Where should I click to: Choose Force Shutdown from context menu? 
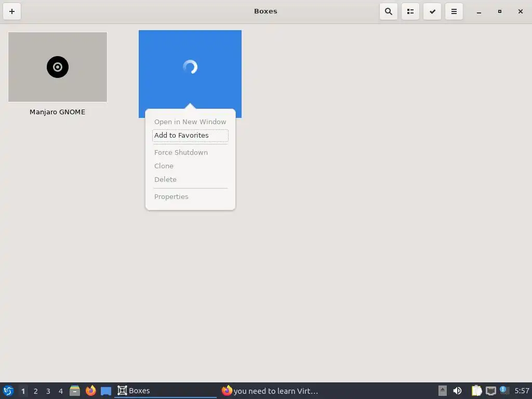[190, 152]
